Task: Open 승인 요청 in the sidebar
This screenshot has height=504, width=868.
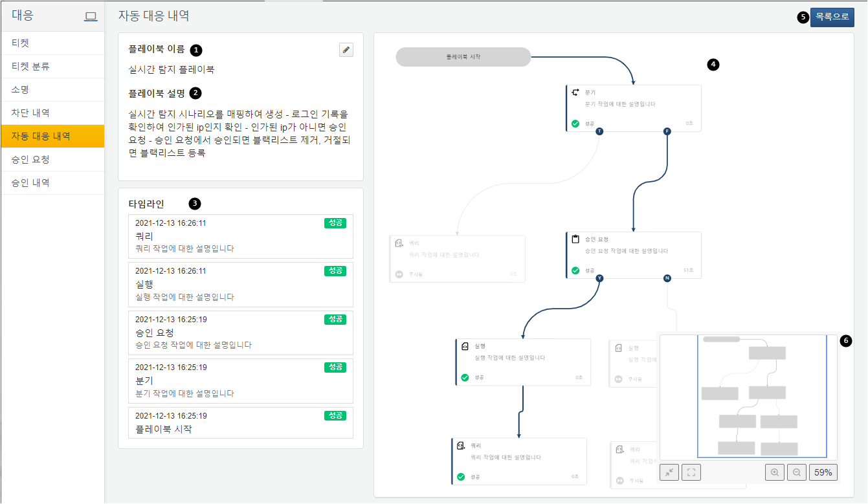Action: [52, 160]
